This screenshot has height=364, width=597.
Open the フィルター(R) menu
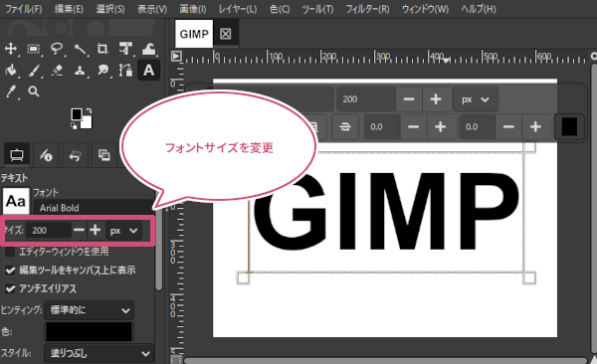coord(367,9)
